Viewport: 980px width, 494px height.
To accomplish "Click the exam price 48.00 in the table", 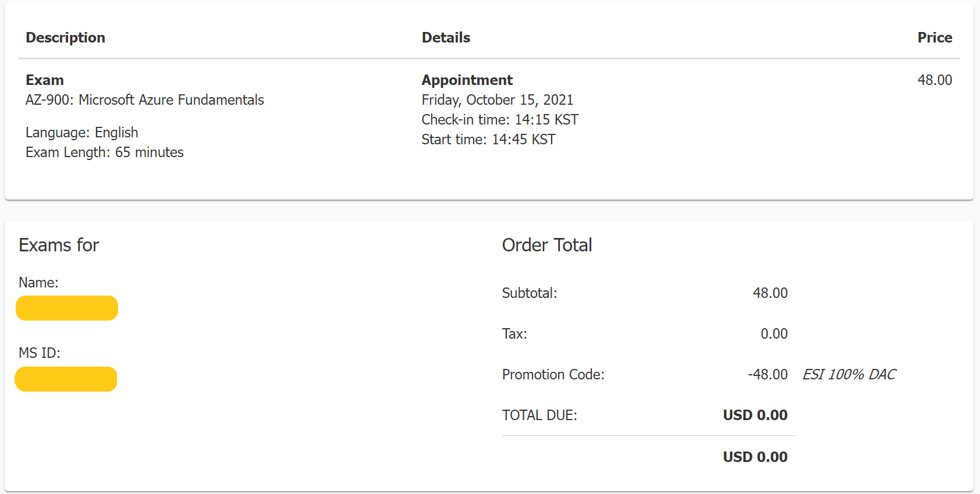I will 935,80.
